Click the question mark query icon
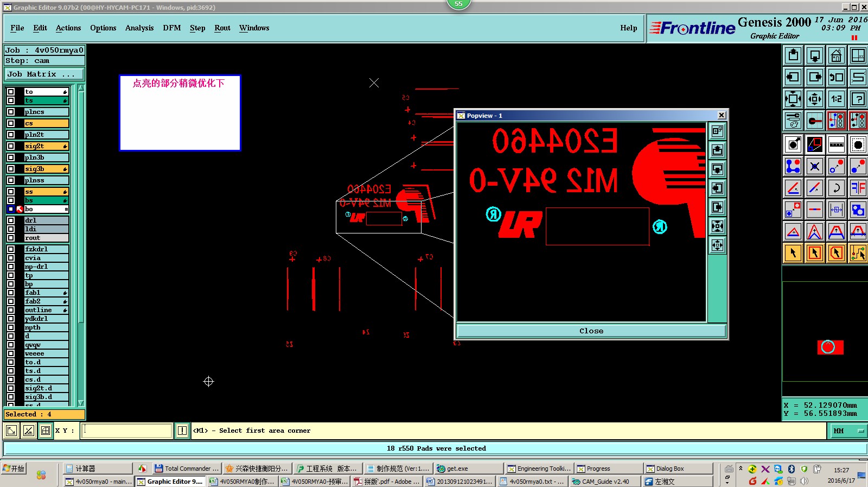The width and height of the screenshot is (868, 487). [858, 99]
